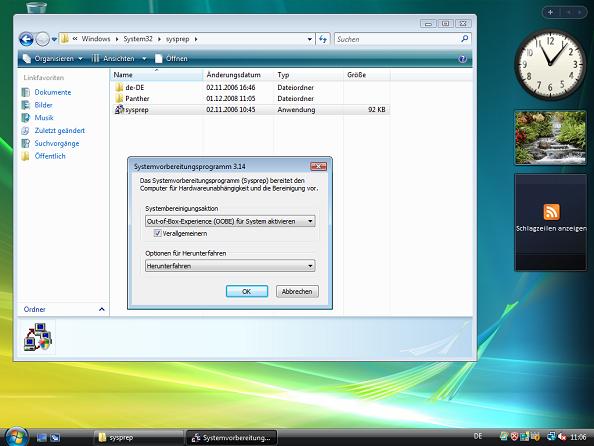Click the DE language indicator

point(478,437)
